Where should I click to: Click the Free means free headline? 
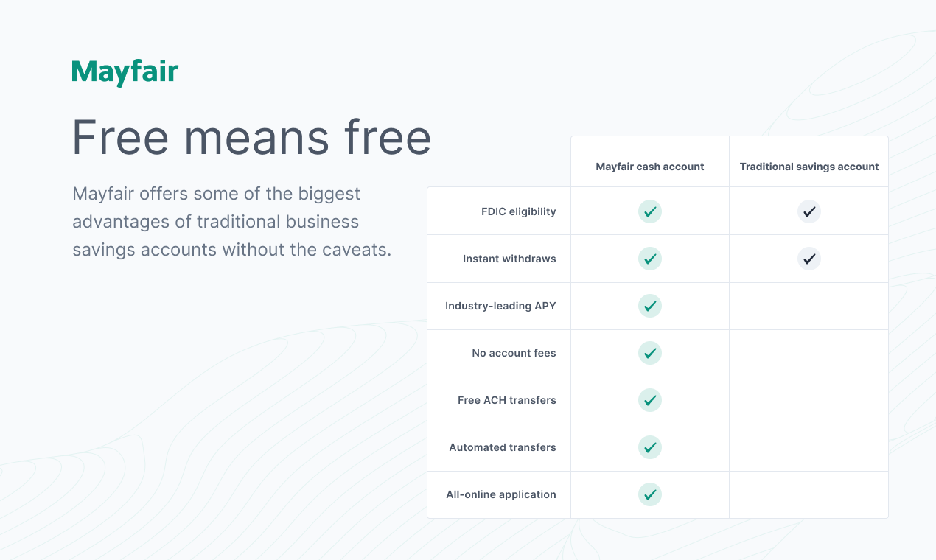(251, 137)
